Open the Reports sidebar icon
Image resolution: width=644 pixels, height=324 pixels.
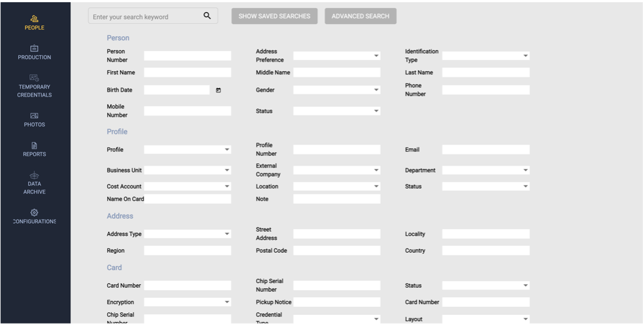coord(34,145)
